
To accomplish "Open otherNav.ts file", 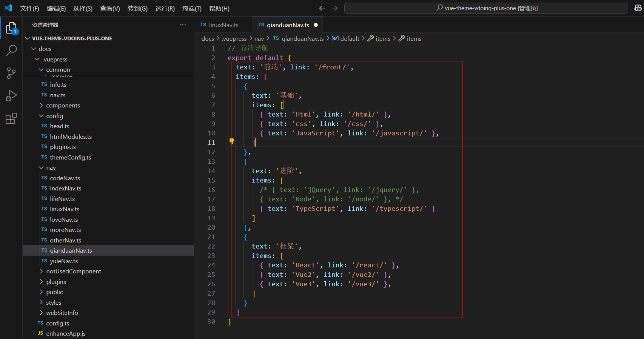I will click(108, 240).
